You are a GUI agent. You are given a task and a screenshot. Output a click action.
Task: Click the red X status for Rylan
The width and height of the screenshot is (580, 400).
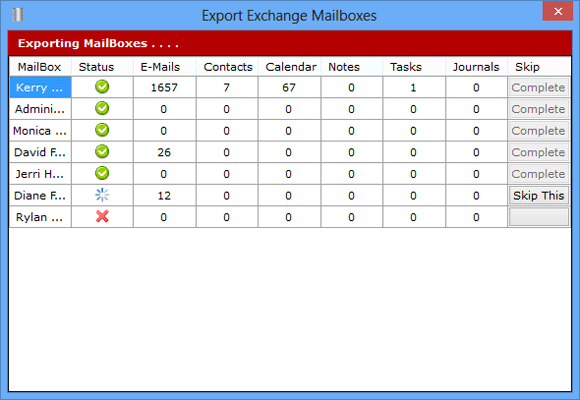pos(102,216)
